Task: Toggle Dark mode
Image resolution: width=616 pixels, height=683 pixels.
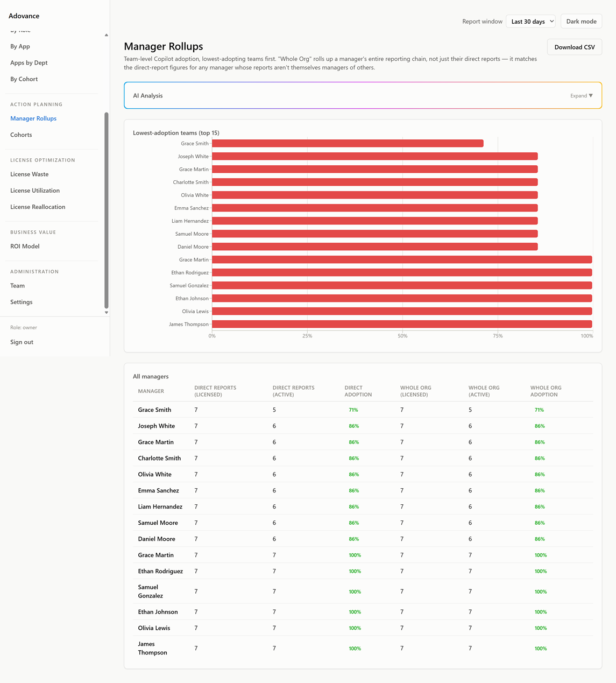Action: [x=581, y=22]
